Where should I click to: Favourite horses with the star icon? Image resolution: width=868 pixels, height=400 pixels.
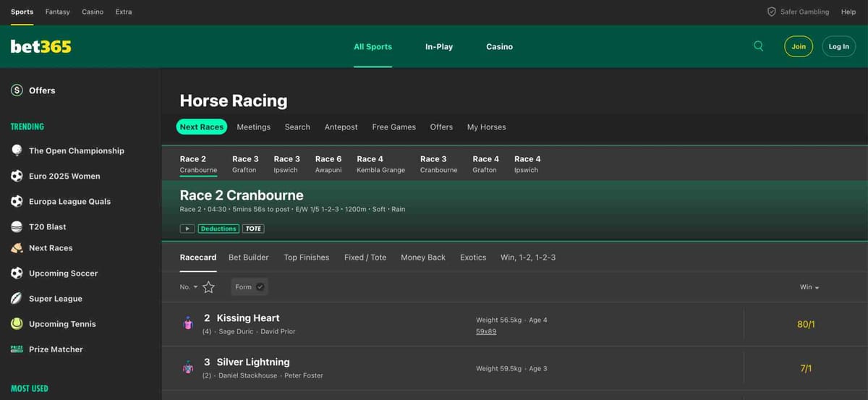pos(208,287)
